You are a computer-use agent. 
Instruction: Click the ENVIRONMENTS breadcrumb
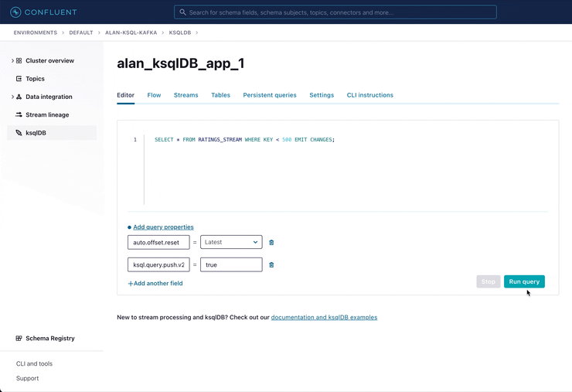click(36, 32)
